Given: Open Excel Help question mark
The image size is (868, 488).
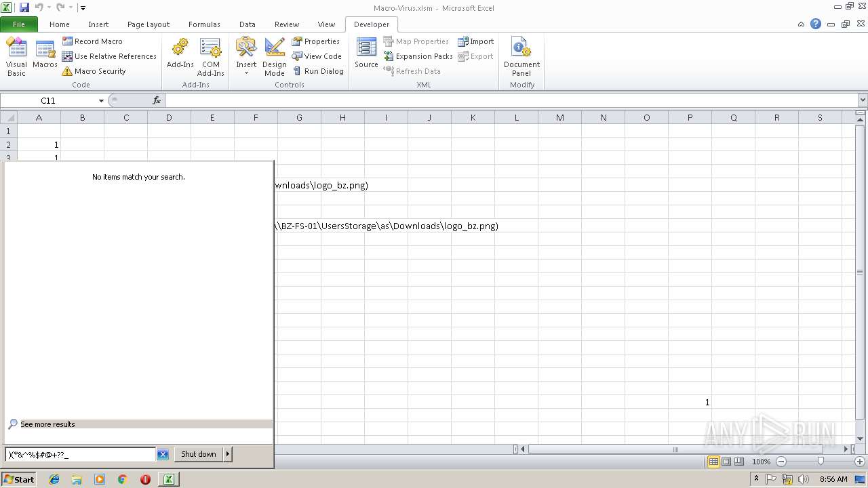Looking at the screenshot, I should 816,24.
